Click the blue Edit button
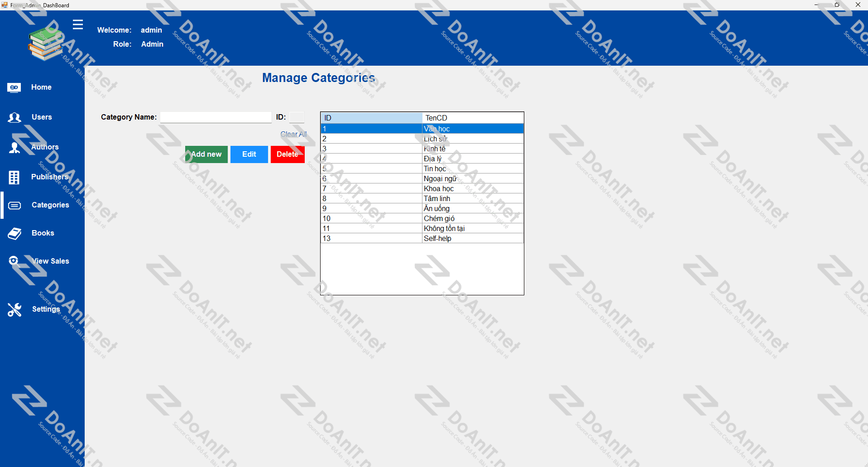This screenshot has width=868, height=467. pyautogui.click(x=249, y=154)
